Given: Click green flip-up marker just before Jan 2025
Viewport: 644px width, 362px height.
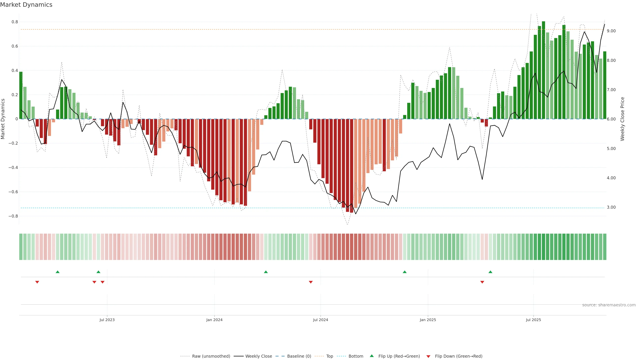Looking at the screenshot, I should (405, 272).
